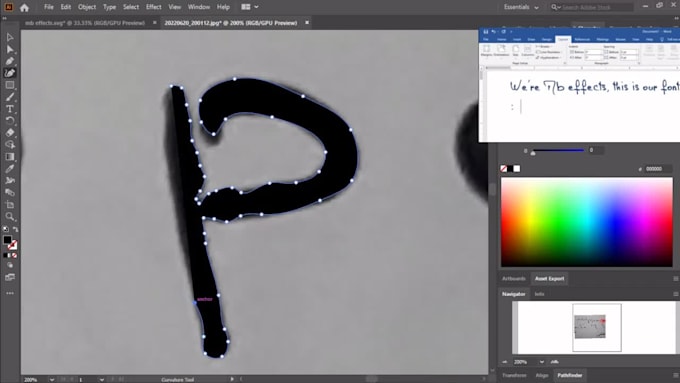Close the 20220620_200112.jpg document tab
Viewport: 680px width, 383px height.
(307, 23)
